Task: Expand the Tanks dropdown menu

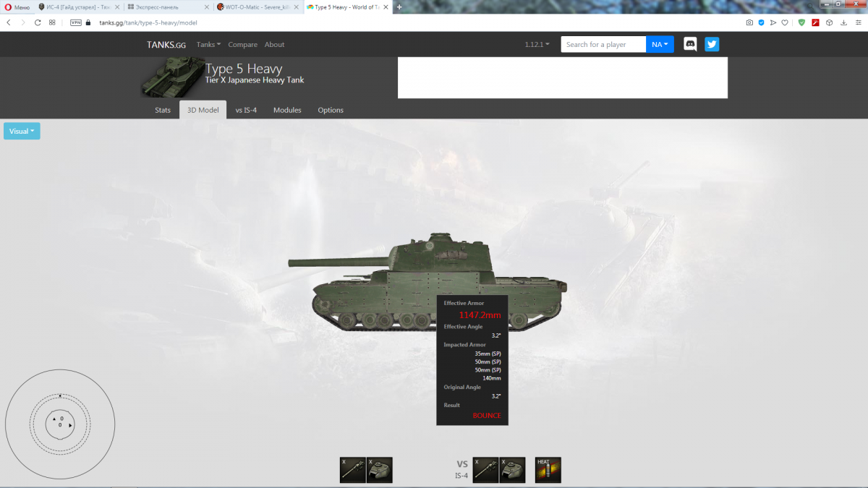Action: click(x=209, y=44)
